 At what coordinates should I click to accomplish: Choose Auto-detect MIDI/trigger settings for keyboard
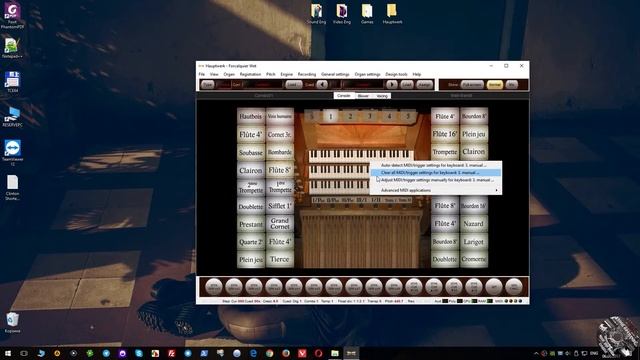click(436, 165)
